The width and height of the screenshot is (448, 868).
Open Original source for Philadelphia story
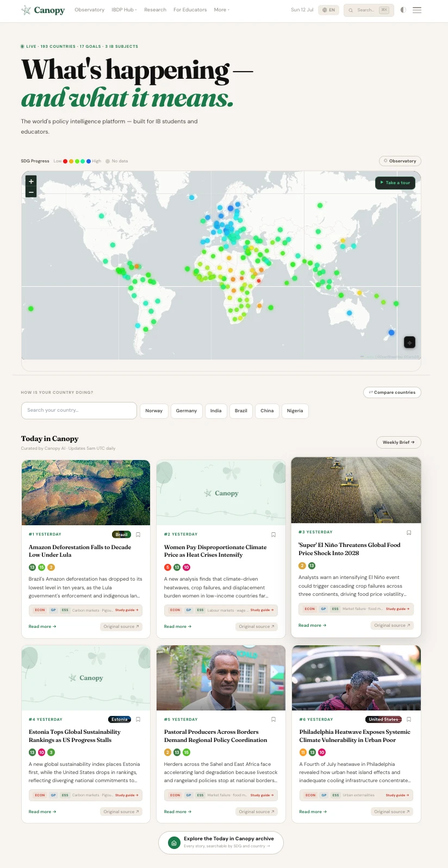(x=392, y=812)
